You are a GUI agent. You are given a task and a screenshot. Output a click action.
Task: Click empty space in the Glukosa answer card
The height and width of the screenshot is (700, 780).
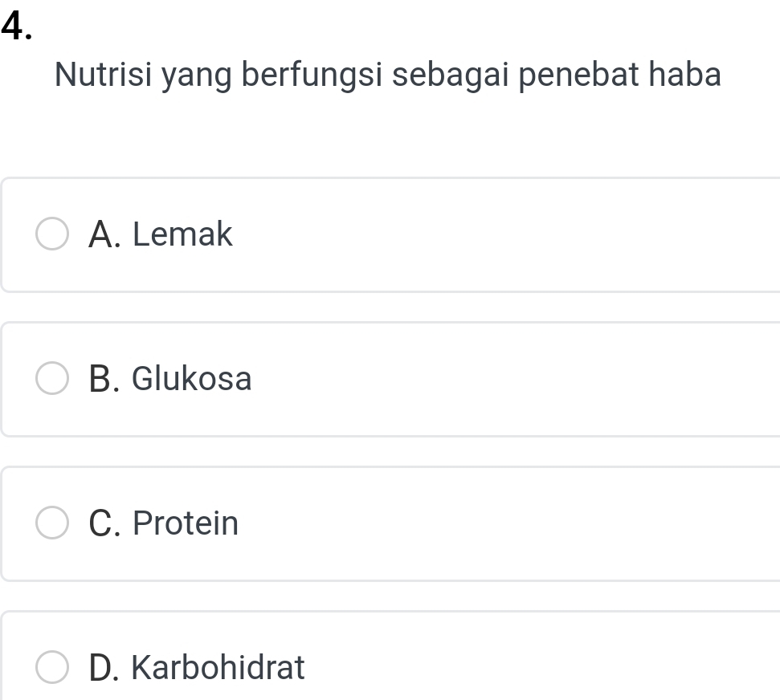(522, 379)
